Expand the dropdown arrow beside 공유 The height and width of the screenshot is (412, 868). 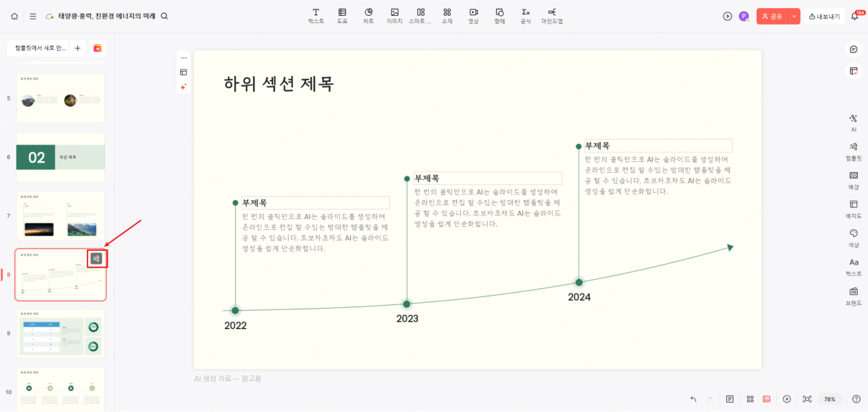[x=794, y=16]
